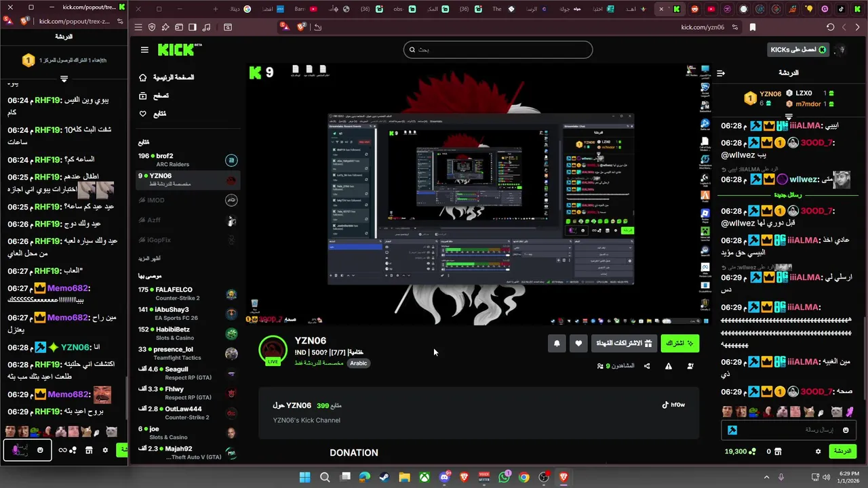868x488 pixels.
Task: Click the share icon below stream
Action: pos(647,366)
